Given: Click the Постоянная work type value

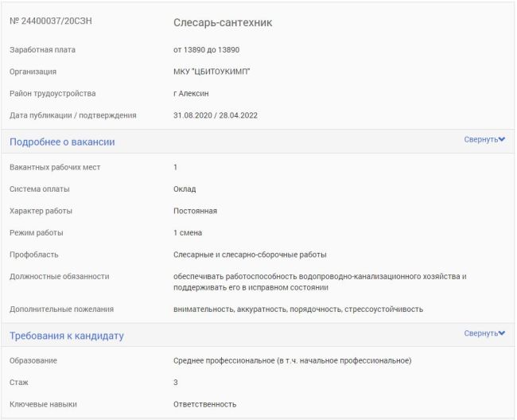Looking at the screenshot, I should 195,211.
